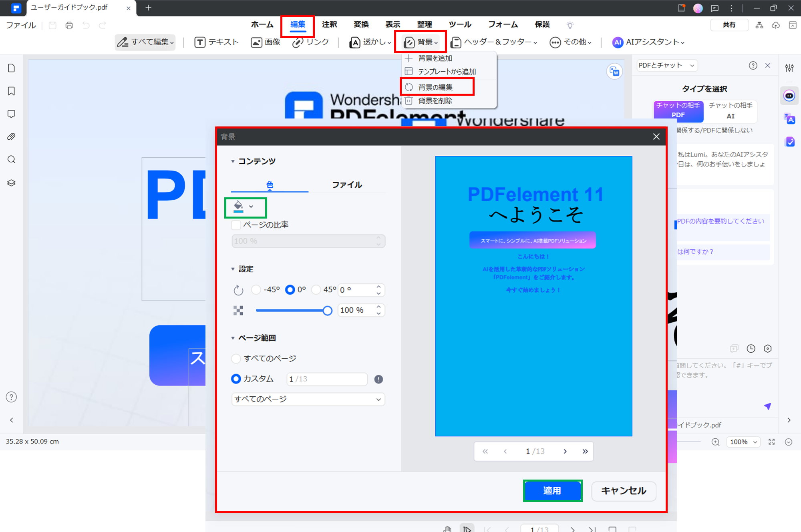Screen dimensions: 801x532
Task: Select the 0° rotation radio button
Action: click(x=290, y=289)
